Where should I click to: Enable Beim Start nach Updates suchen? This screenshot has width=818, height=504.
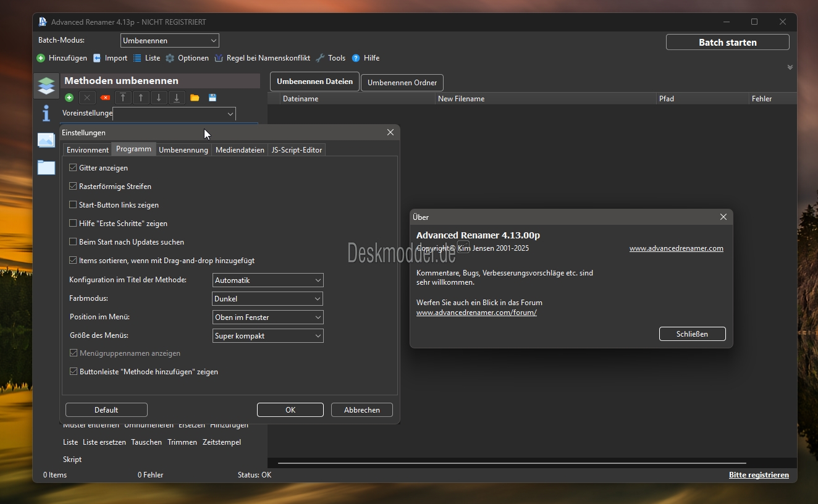coord(73,241)
